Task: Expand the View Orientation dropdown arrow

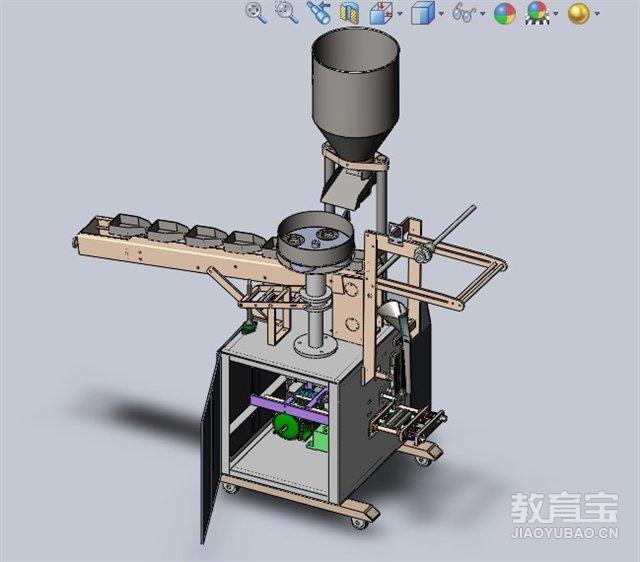Action: [400, 13]
